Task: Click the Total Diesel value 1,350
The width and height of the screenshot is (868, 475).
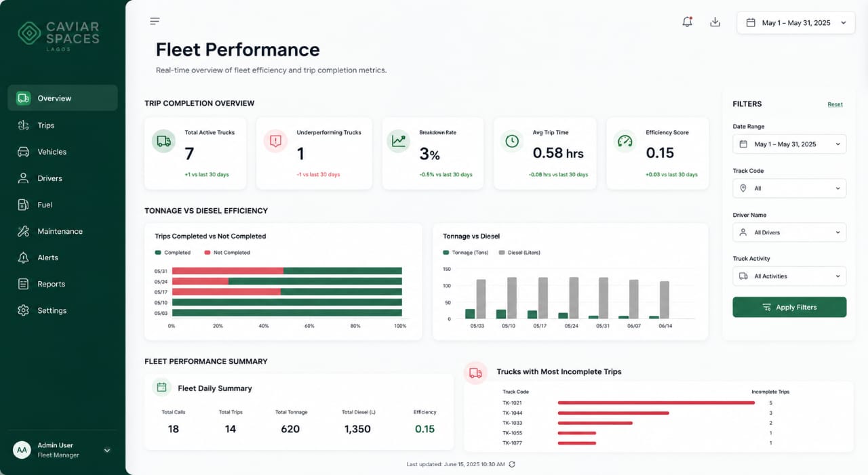Action: pos(357,429)
